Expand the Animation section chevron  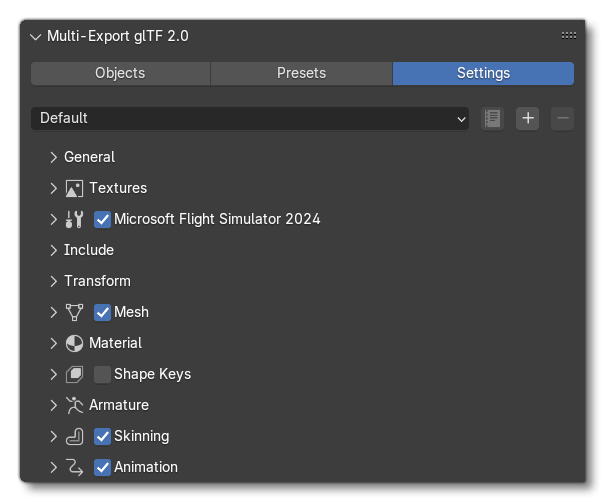tap(53, 468)
